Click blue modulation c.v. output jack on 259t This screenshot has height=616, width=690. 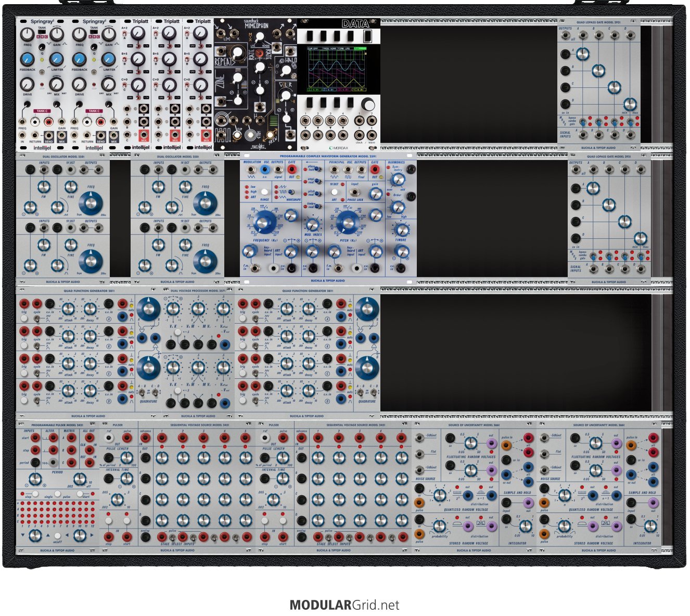click(x=265, y=170)
